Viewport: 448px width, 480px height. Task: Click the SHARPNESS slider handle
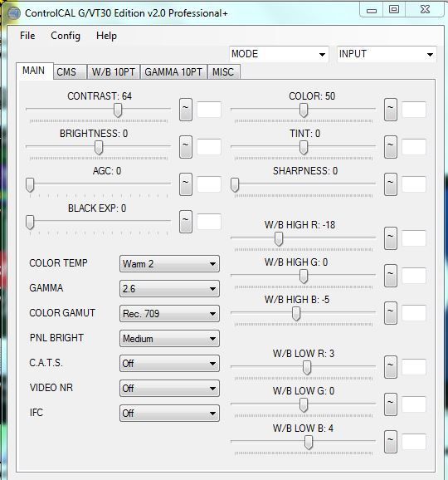pos(235,185)
